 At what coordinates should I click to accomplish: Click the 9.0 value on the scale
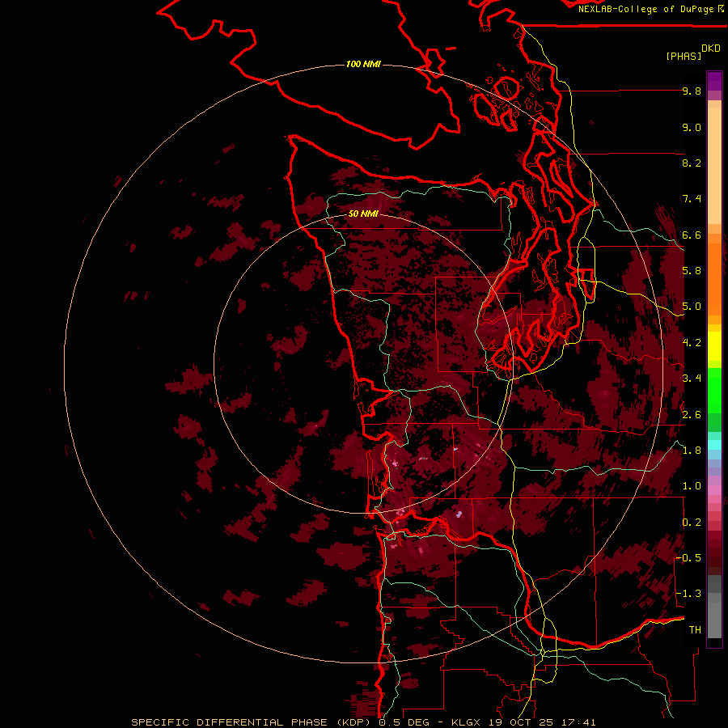pyautogui.click(x=692, y=127)
